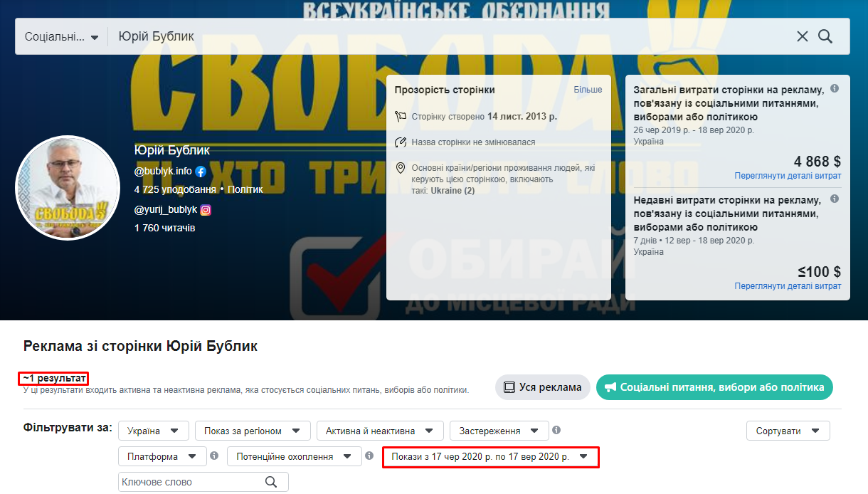Screen dimensions: 868x494
Task: Open the Покази date range dropdown
Action: click(491, 456)
